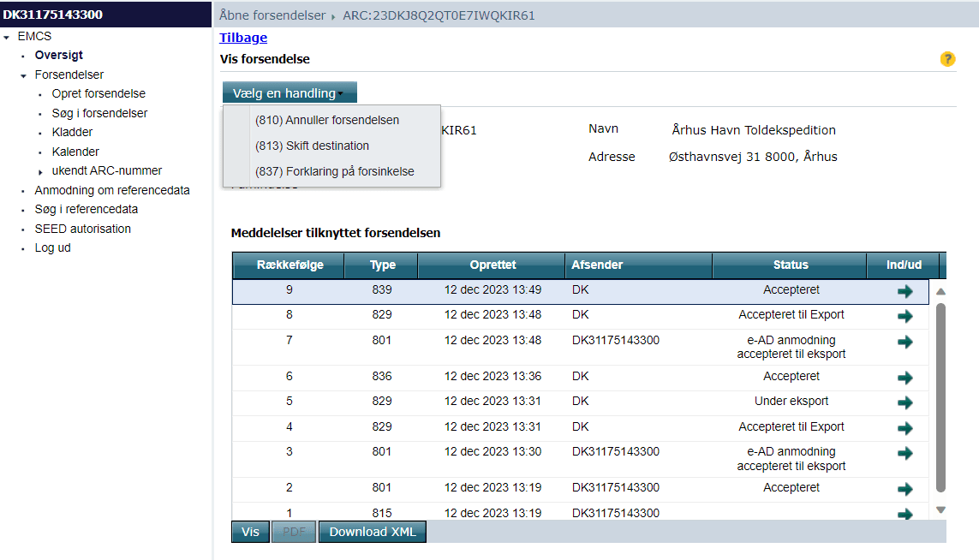Open the 'Vælg en handling' dropdown
This screenshot has width=979, height=560.
[289, 93]
